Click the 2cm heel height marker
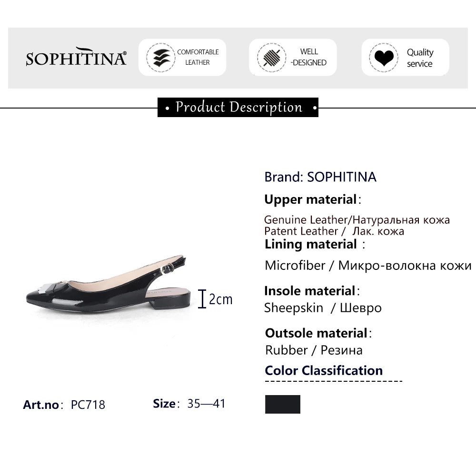Viewport: 476px width, 476px height. coord(215,299)
